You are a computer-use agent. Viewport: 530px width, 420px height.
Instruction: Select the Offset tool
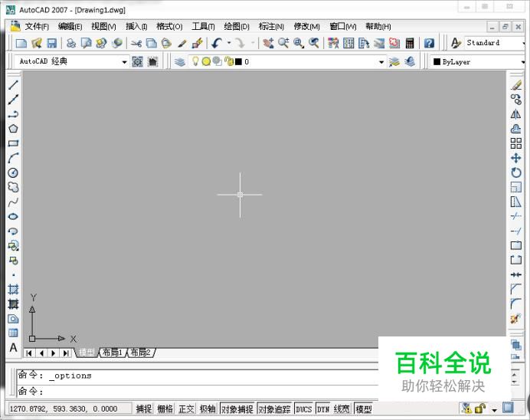point(515,129)
